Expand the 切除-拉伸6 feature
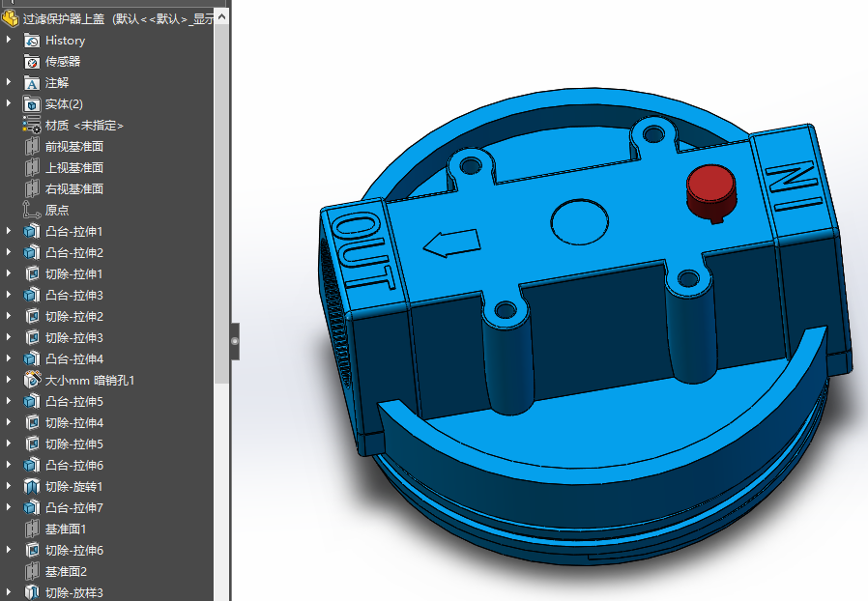This screenshot has width=868, height=601. (x=9, y=550)
